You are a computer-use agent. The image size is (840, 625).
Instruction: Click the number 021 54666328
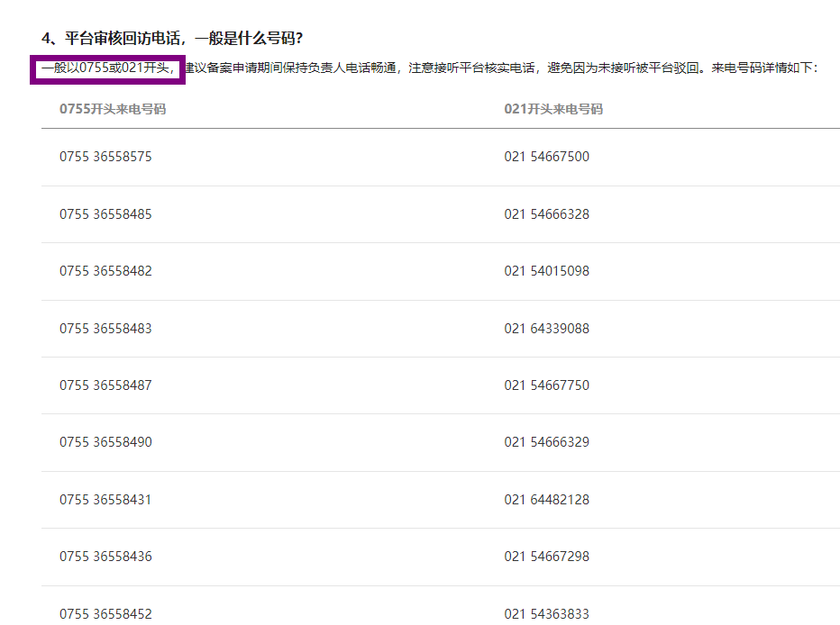(x=546, y=214)
